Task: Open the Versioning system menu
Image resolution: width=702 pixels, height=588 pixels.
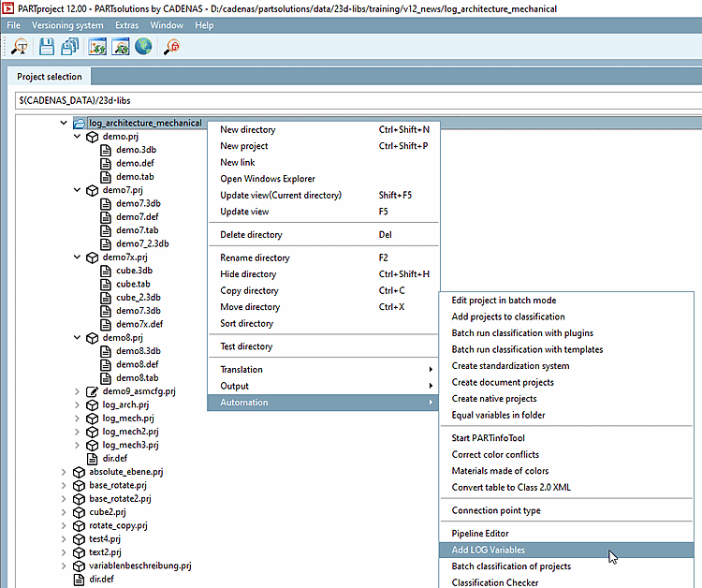Action: tap(67, 25)
